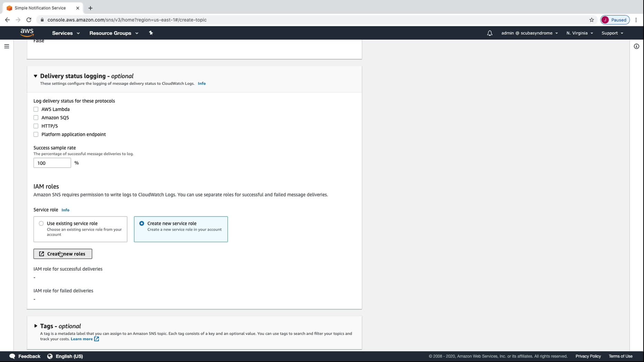Click the browser address bar URL
644x362 pixels.
pyautogui.click(x=127, y=20)
